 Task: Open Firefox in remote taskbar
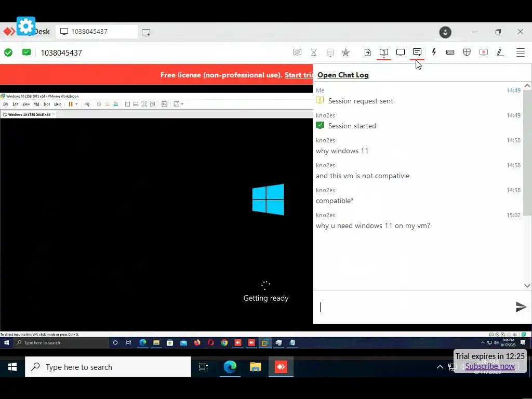tap(197, 343)
